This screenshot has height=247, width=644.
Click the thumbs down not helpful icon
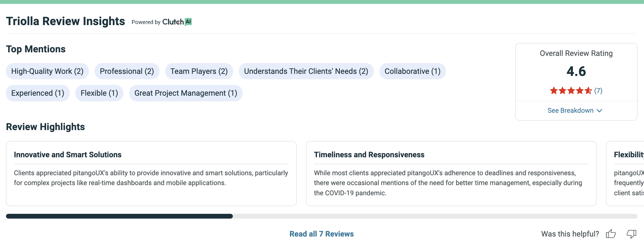coord(631,234)
